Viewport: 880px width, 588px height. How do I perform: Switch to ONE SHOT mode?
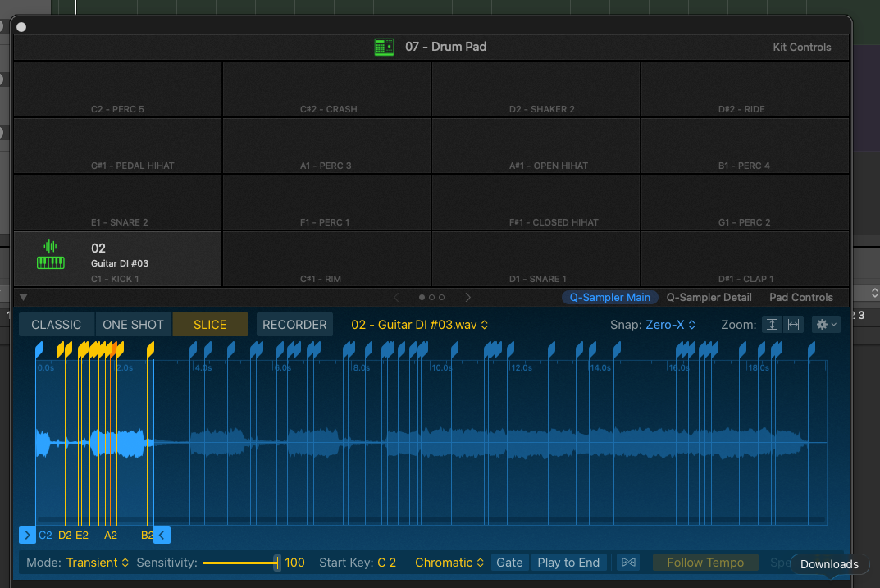click(133, 325)
